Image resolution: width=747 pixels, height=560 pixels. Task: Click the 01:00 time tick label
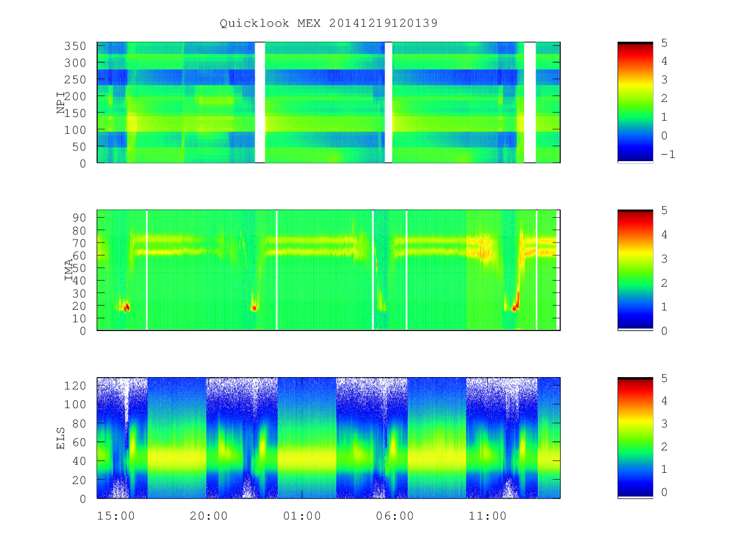tap(302, 516)
